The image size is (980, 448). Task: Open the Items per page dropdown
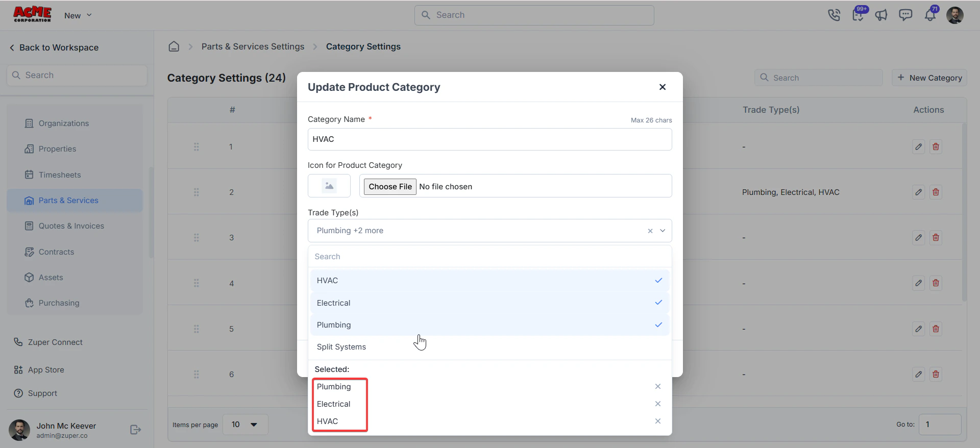click(246, 425)
